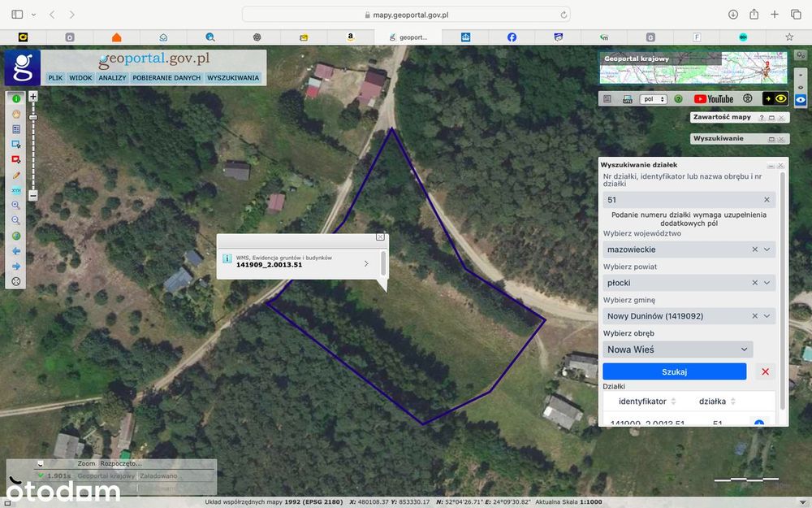Open the Safari share menu
Screen dimensions: 812x508
click(754, 15)
